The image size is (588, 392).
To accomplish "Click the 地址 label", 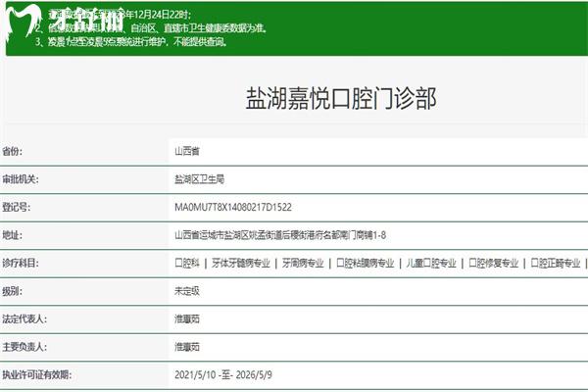I will click(13, 235).
